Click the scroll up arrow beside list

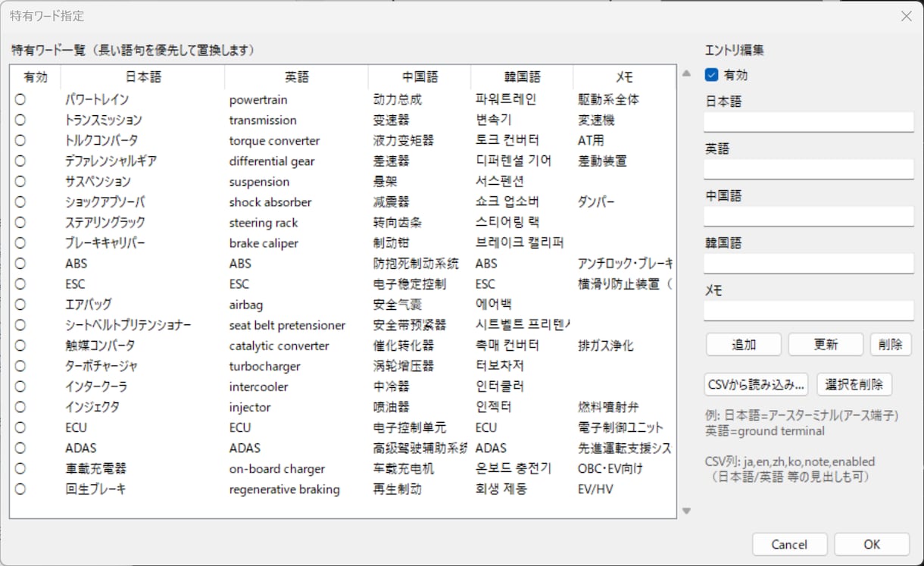(686, 73)
